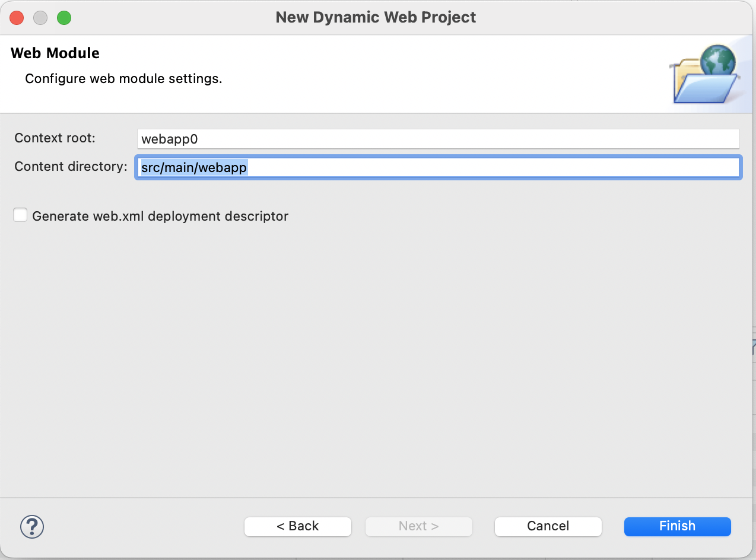Click the "Web Module" heading text
Viewport: 756px width, 560px height.
(x=55, y=53)
